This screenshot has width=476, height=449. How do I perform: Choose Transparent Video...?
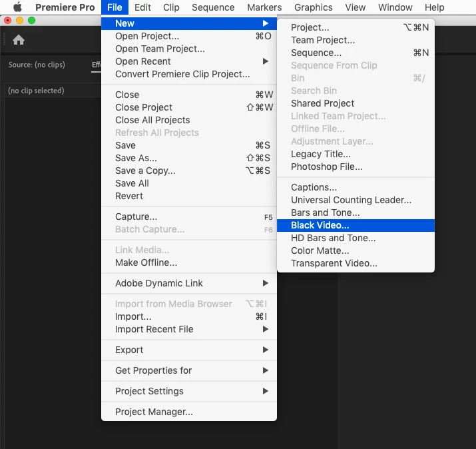[356, 263]
